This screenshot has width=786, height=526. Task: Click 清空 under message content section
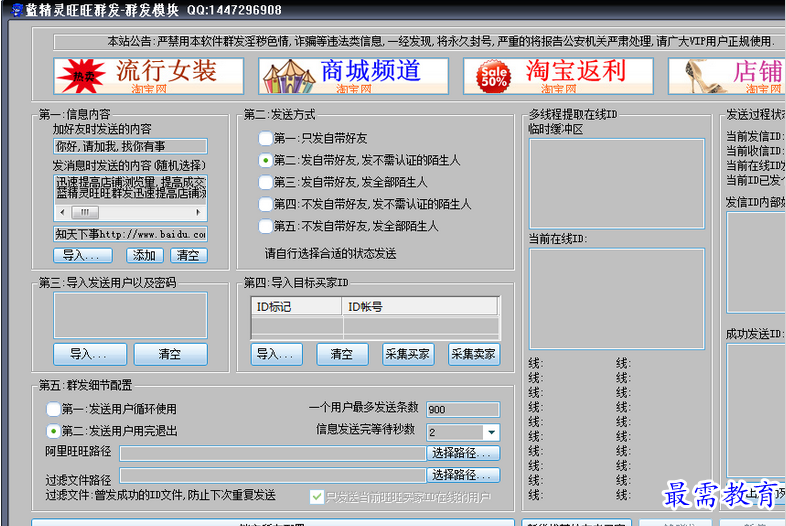(188, 255)
